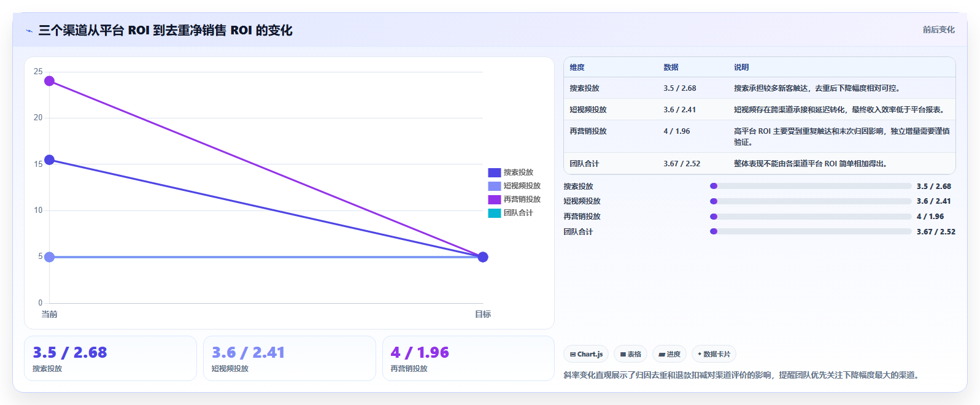Screen dimensions: 980x405
Task: Click progress value 3.67 / 2.52
Action: coord(936,232)
